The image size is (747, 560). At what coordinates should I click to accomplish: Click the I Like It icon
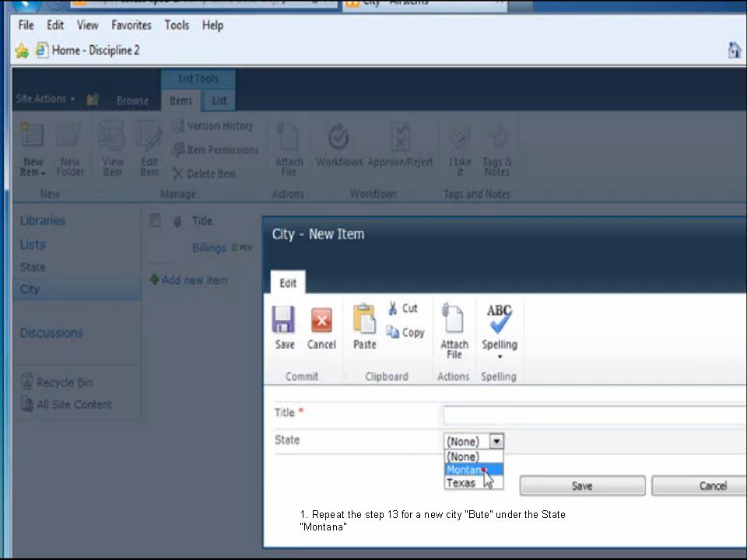click(458, 148)
